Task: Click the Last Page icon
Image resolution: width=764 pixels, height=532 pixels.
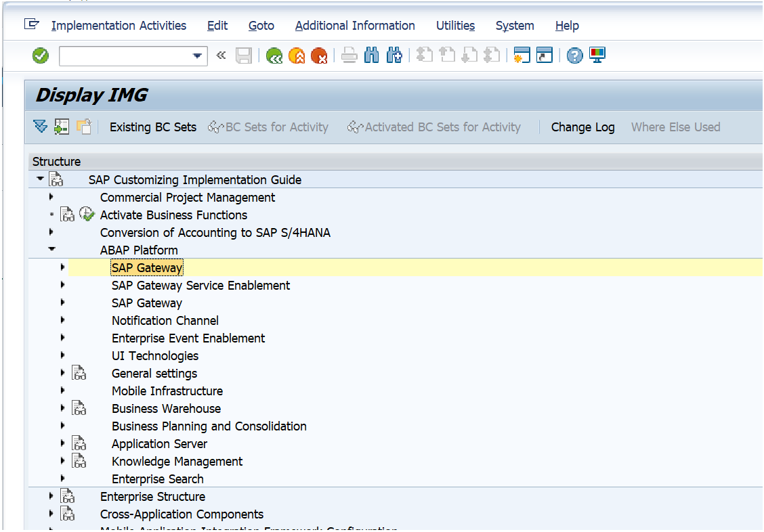Action: click(492, 55)
